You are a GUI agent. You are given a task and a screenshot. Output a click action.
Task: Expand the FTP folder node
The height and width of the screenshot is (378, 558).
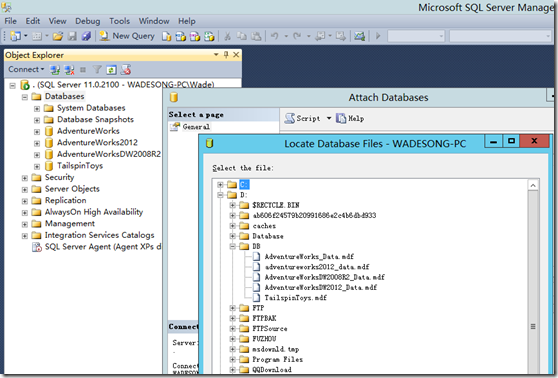pos(233,308)
